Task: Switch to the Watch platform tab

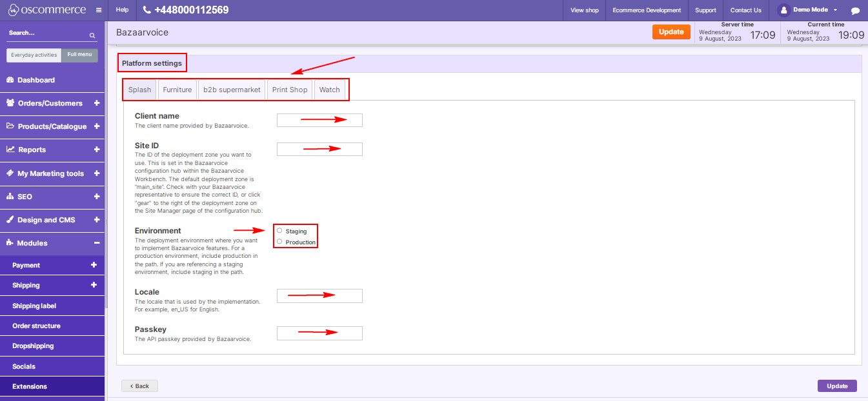Action: [x=329, y=90]
